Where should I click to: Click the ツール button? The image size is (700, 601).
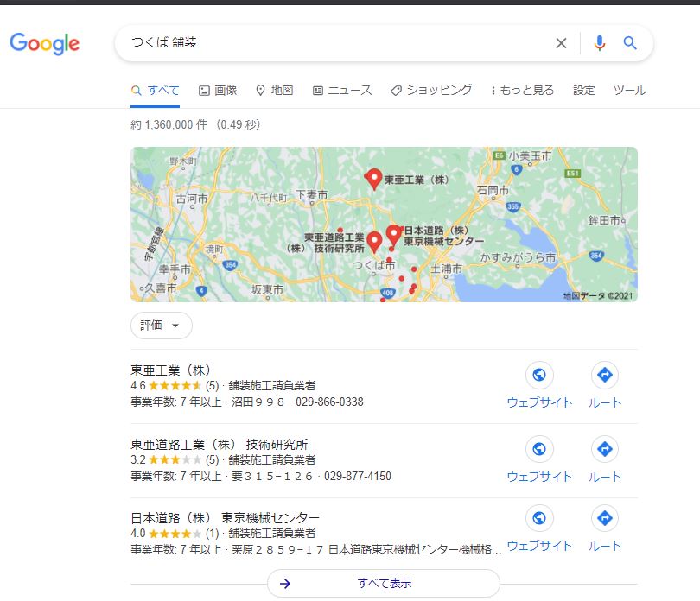(x=630, y=91)
